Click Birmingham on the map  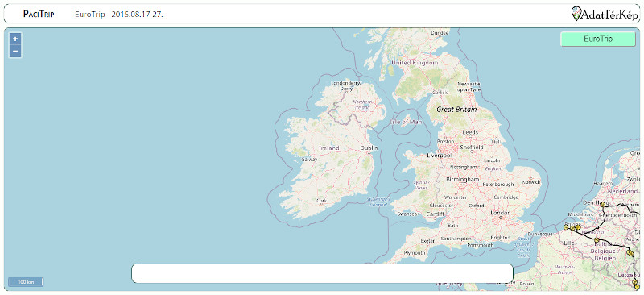pyautogui.click(x=463, y=180)
